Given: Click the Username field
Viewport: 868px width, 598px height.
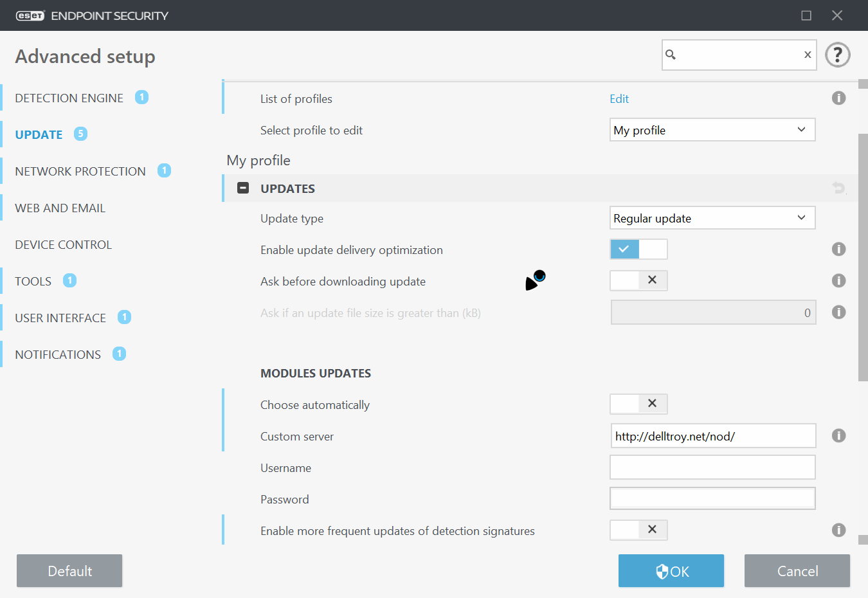Looking at the screenshot, I should click(x=712, y=467).
